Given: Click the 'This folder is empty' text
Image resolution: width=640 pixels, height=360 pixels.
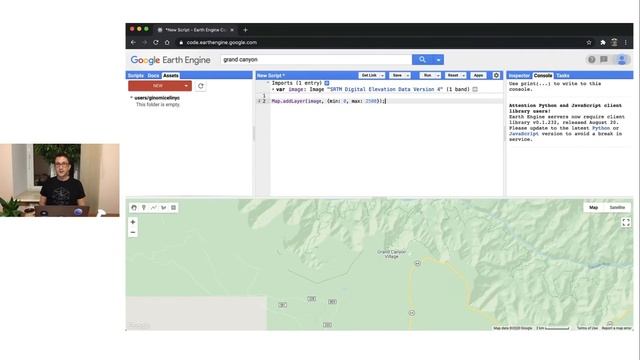Looking at the screenshot, I should pyautogui.click(x=158, y=104).
